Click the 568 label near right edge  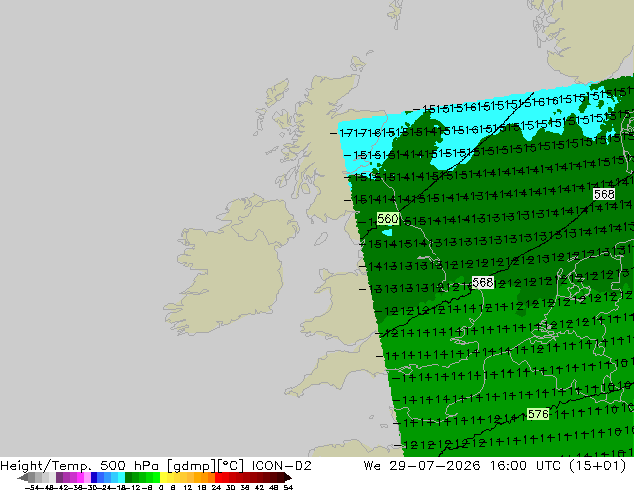pyautogui.click(x=604, y=194)
